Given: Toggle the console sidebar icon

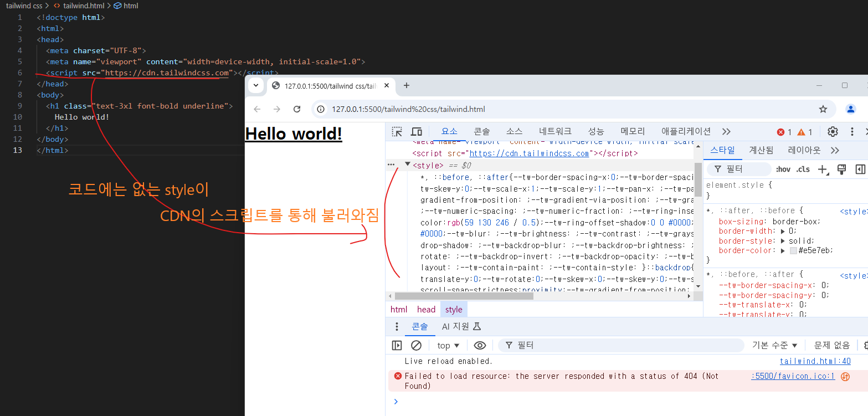Looking at the screenshot, I should (397, 346).
